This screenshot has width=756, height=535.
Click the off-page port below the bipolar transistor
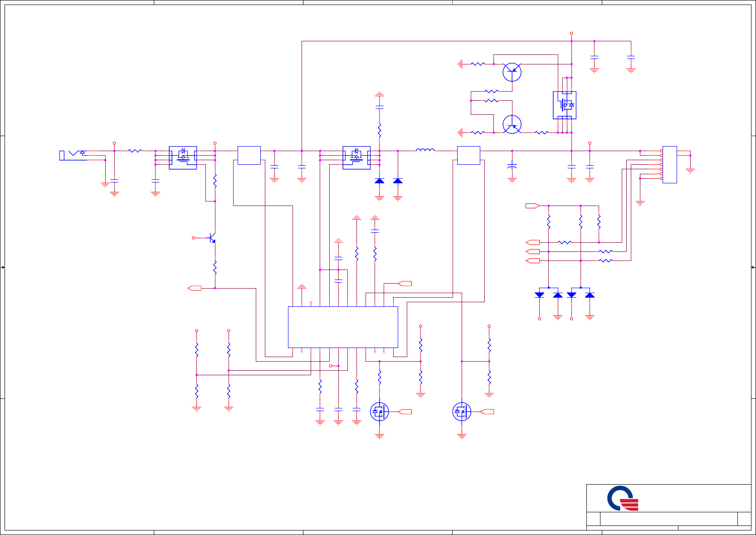coord(194,288)
